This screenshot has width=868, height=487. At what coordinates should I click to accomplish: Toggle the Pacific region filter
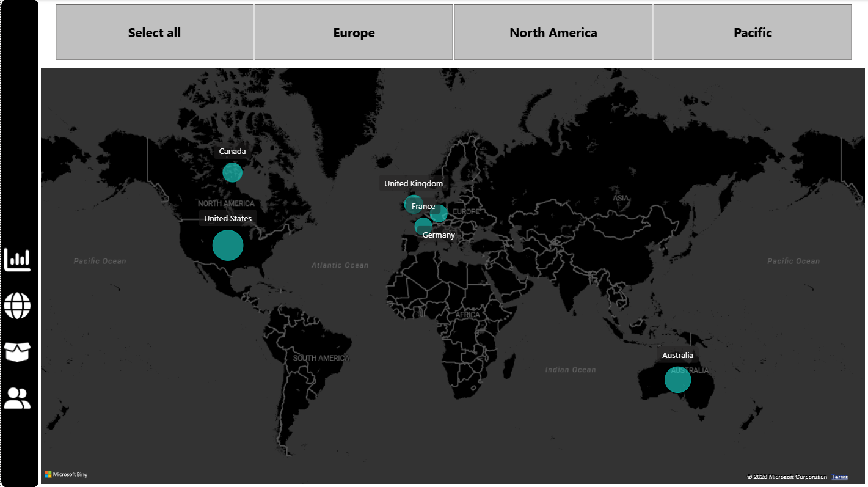pos(753,32)
